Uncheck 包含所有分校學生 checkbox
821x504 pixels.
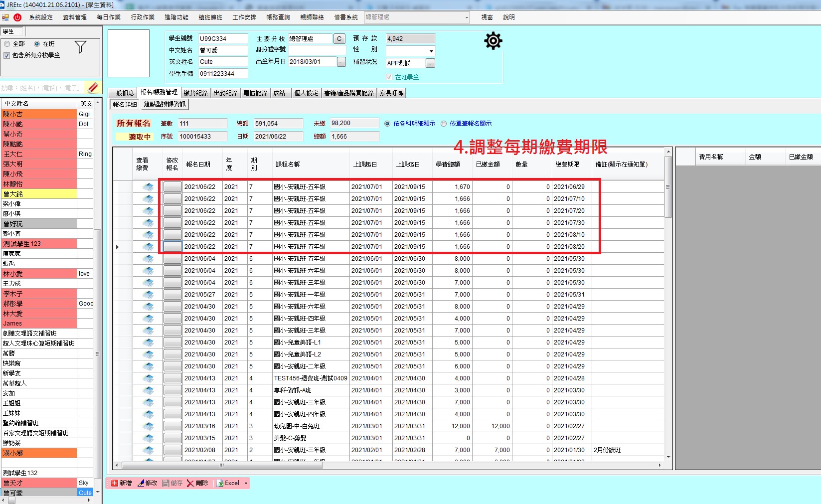click(7, 55)
